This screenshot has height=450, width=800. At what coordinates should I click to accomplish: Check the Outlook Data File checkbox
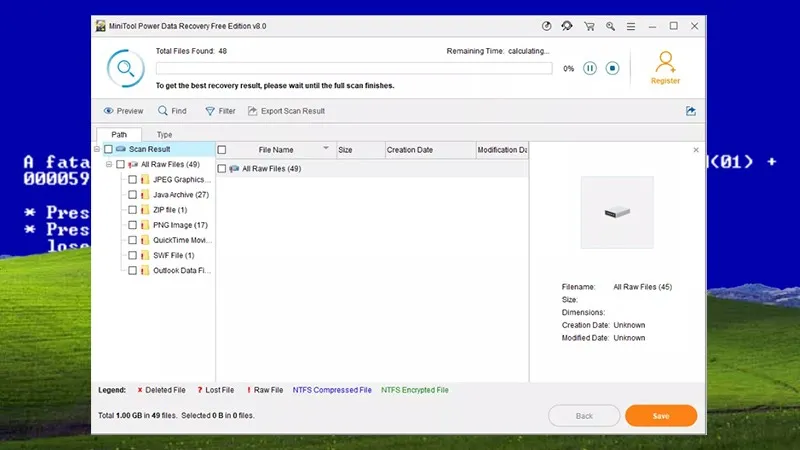(133, 270)
